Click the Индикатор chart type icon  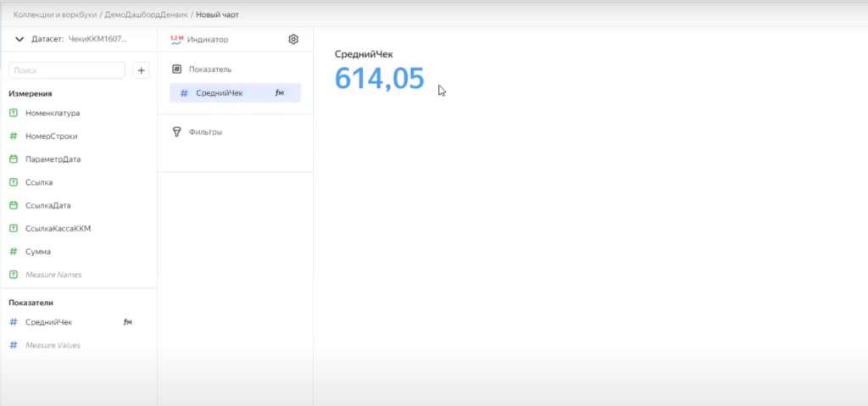tap(176, 39)
